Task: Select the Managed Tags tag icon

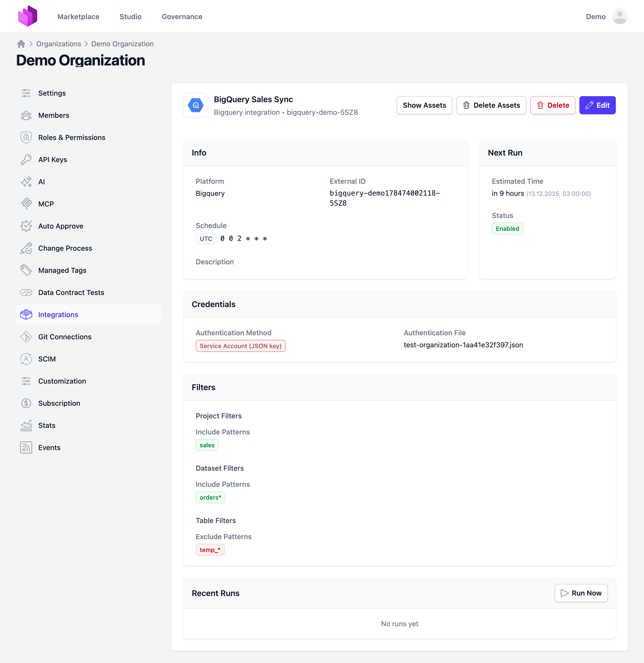Action: (26, 270)
